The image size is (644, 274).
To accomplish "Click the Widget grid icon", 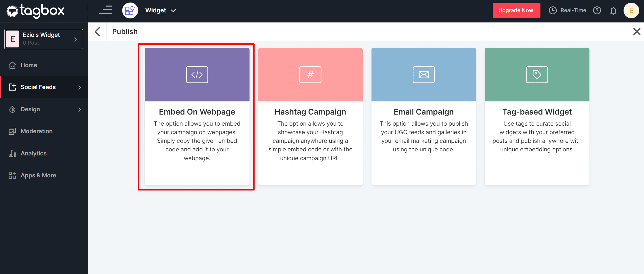I will pyautogui.click(x=130, y=10).
